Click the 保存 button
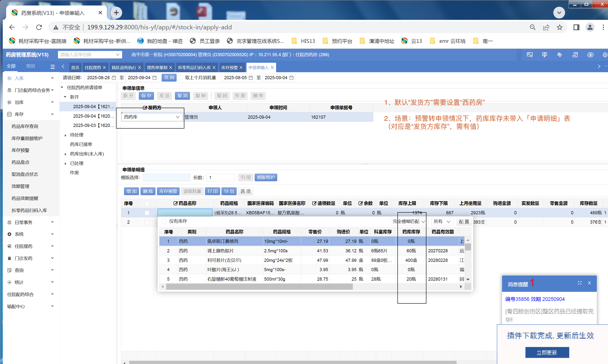Image resolution: width=608 pixels, height=364 pixels. click(146, 96)
